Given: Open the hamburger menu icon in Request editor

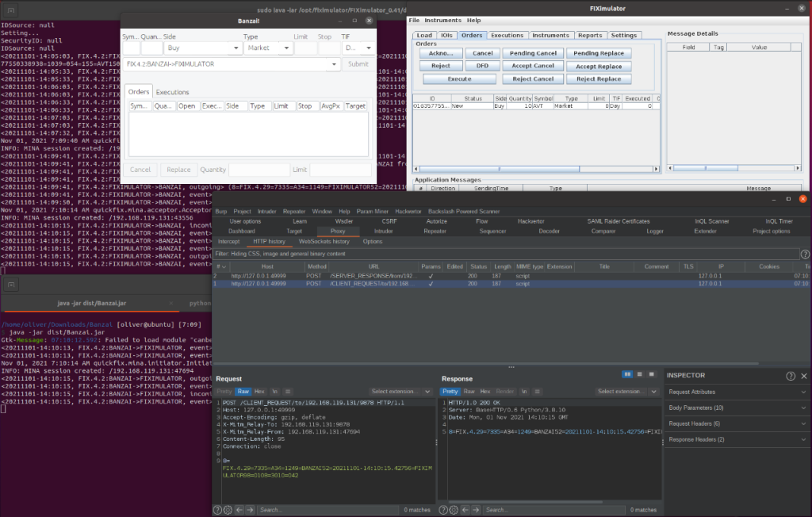Looking at the screenshot, I should click(x=289, y=391).
